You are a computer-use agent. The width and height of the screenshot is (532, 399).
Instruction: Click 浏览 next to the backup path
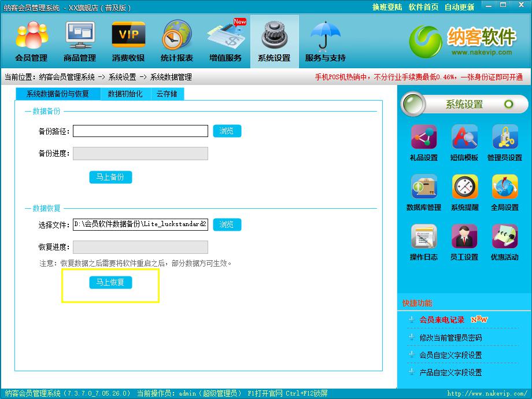pos(227,131)
